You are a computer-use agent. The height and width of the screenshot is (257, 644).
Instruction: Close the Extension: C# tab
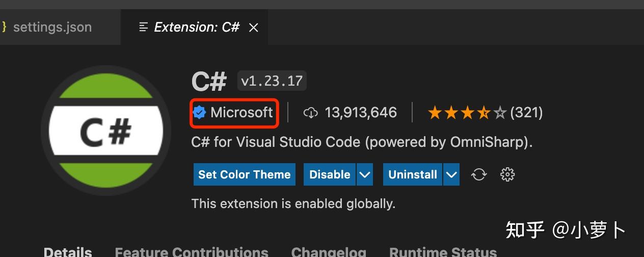(x=253, y=28)
